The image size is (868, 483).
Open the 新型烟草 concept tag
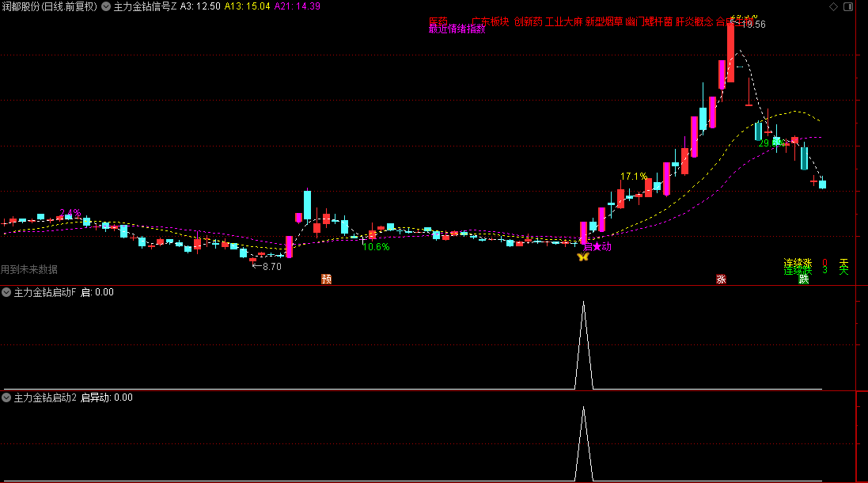tap(604, 21)
